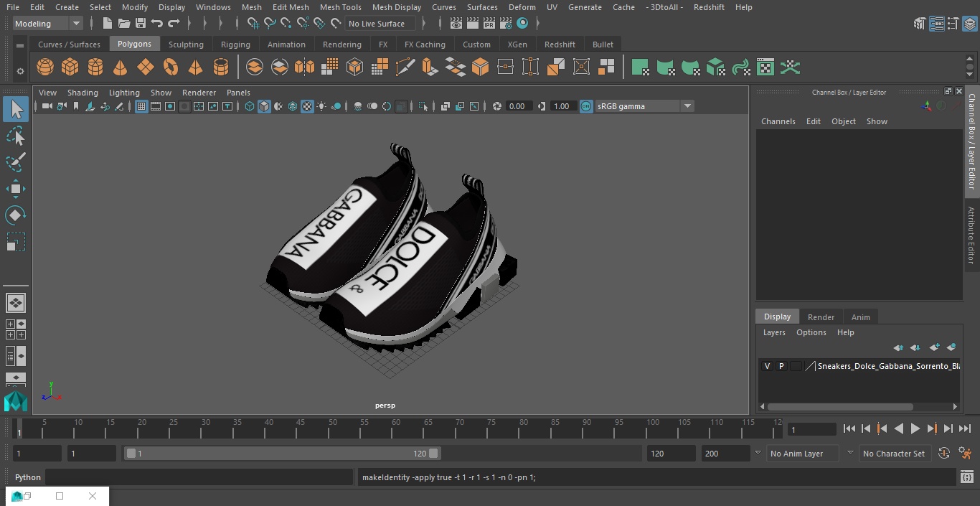Click the shelf options gear icon
The width and height of the screenshot is (980, 506).
pyautogui.click(x=20, y=70)
